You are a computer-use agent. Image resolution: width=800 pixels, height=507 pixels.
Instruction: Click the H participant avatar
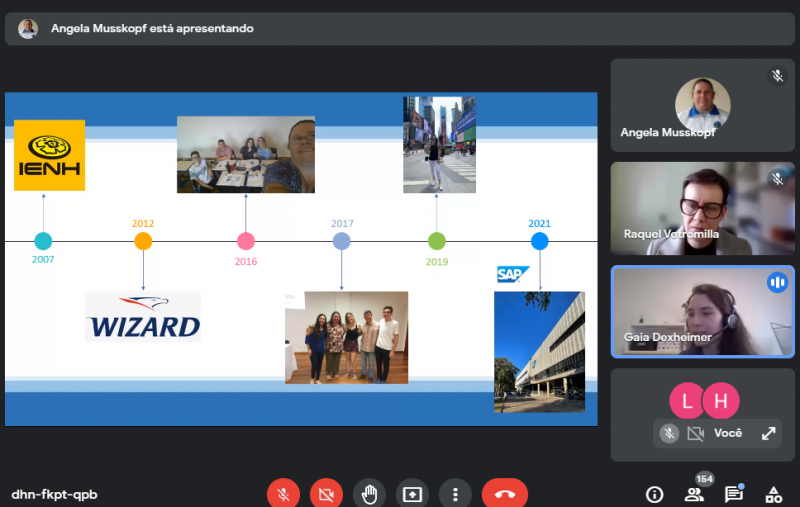click(x=720, y=401)
